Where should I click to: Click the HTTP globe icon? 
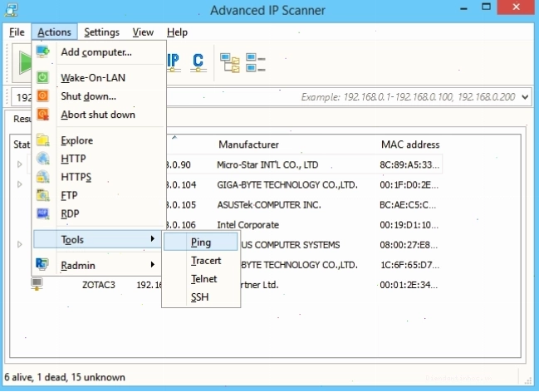[43, 159]
